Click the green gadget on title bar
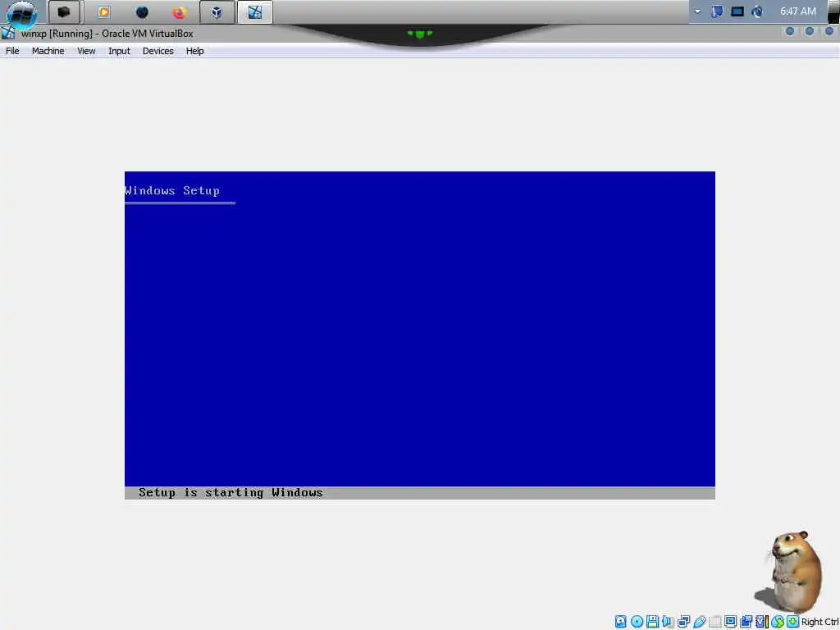 click(419, 34)
